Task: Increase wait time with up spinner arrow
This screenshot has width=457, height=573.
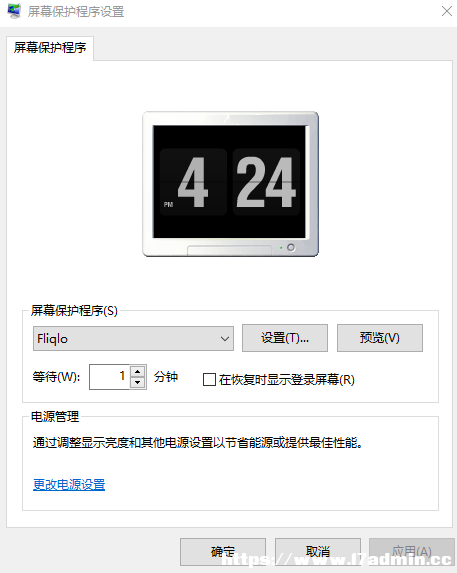Action: pyautogui.click(x=138, y=371)
